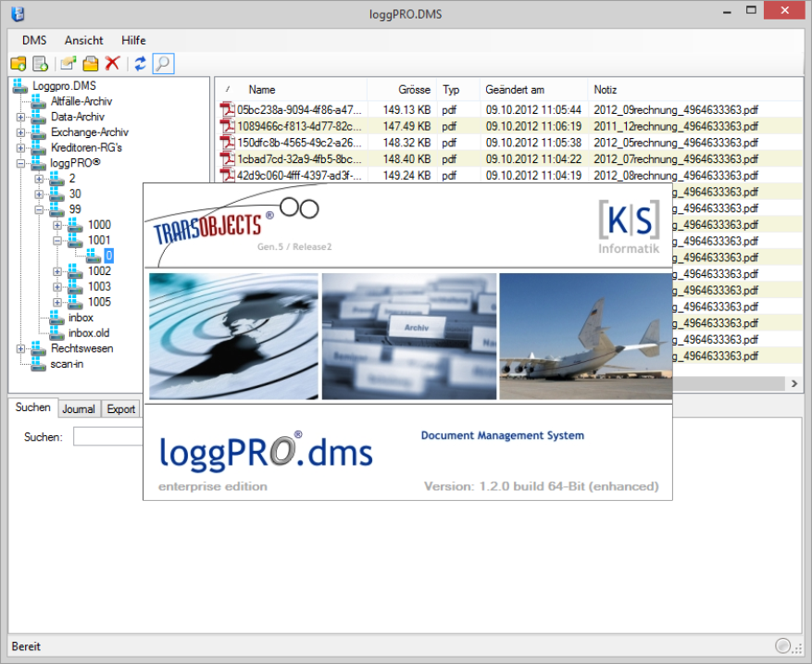The height and width of the screenshot is (664, 812).
Task: Collapse tree node 99
Action: tap(39, 210)
